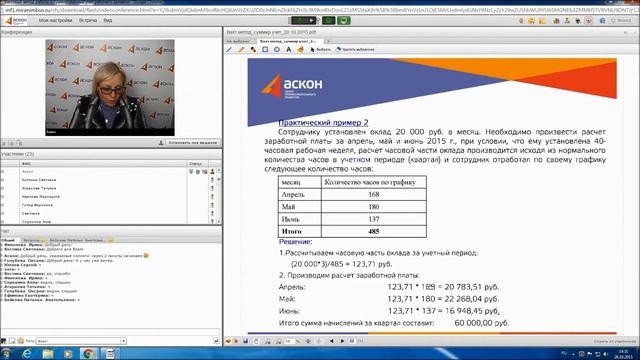
Task: Add a new document tab with plus
Action: click(x=328, y=41)
